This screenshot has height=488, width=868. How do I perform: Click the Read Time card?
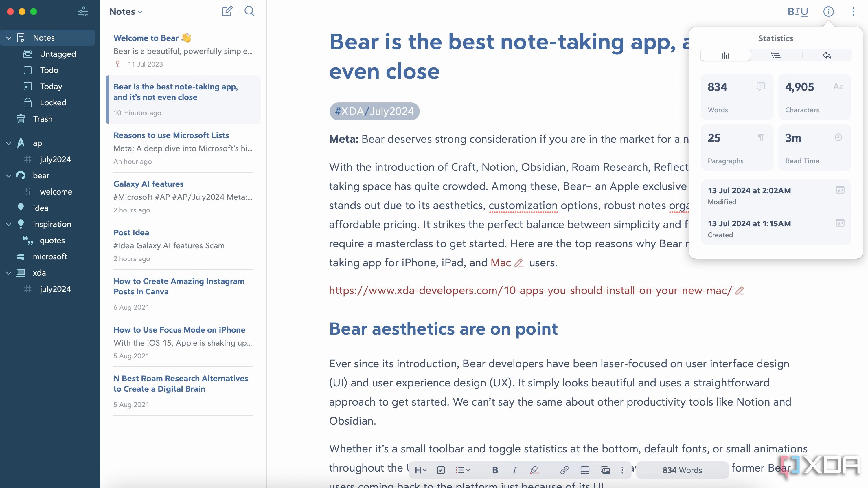pyautogui.click(x=814, y=148)
